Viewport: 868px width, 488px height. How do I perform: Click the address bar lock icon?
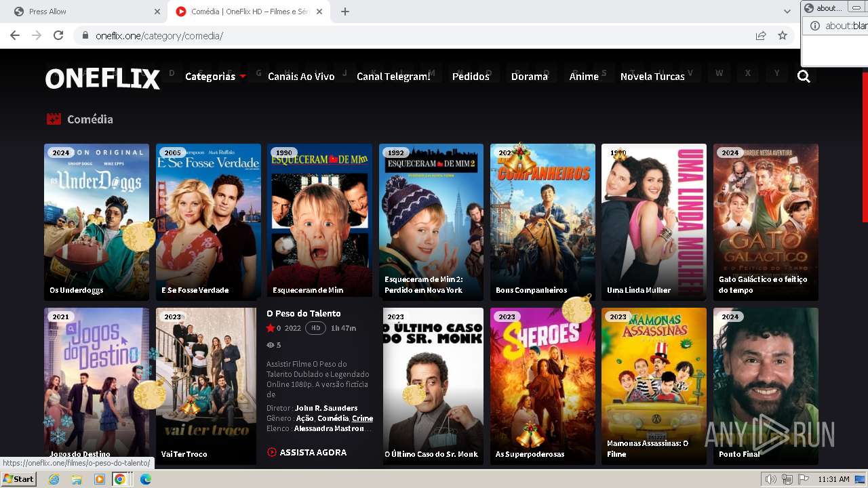pos(85,35)
